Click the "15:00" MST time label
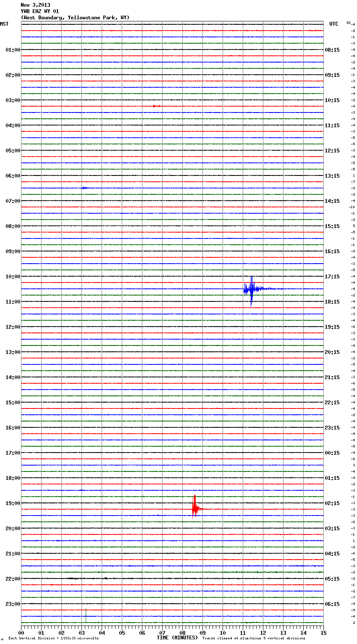The width and height of the screenshot is (357, 644). click(13, 403)
